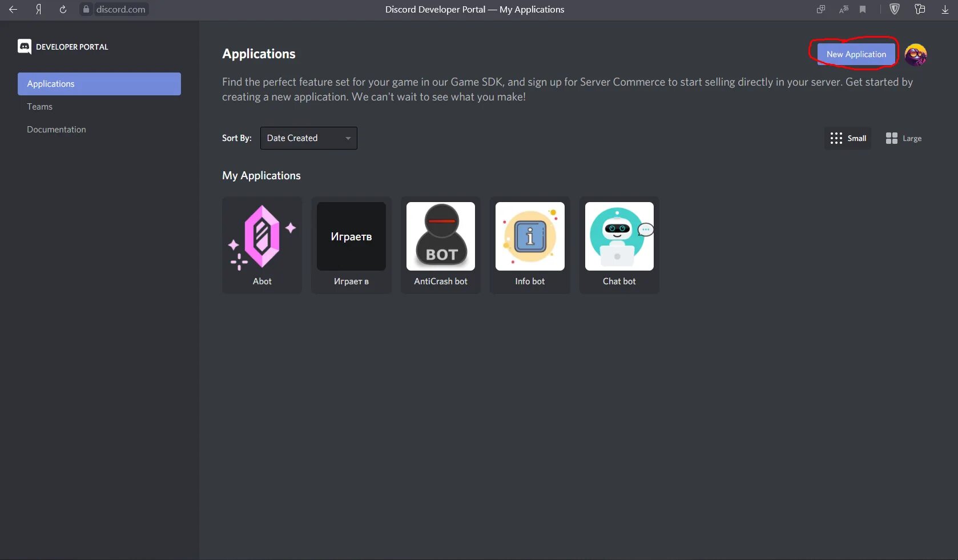Open the browser collections icon
The image size is (958, 560).
(920, 9)
